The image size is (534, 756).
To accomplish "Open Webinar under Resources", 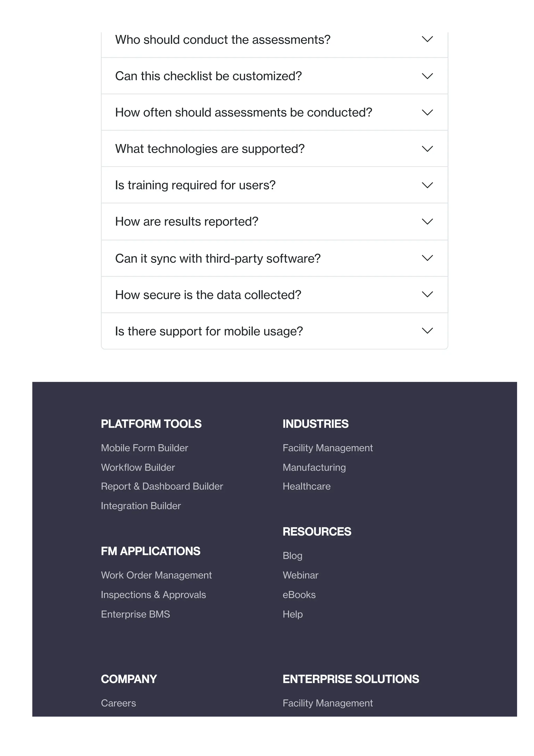I will pos(300,575).
